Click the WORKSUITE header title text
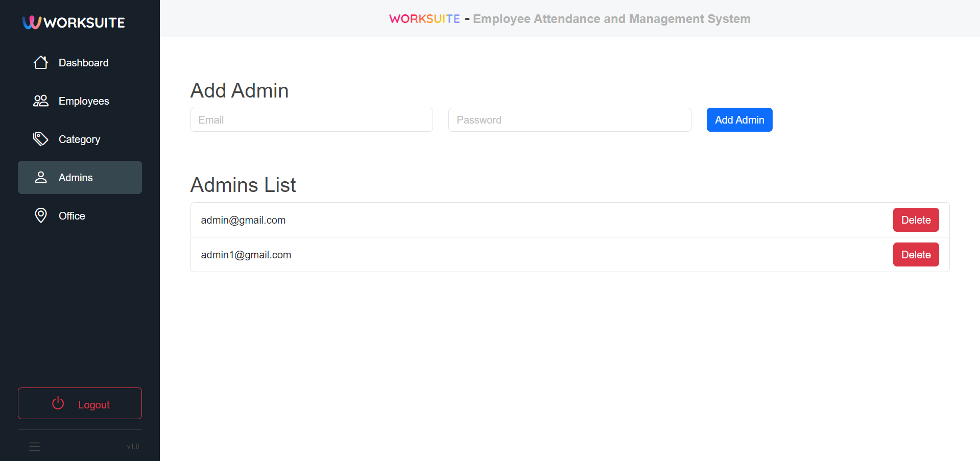This screenshot has height=461, width=980. pos(424,19)
